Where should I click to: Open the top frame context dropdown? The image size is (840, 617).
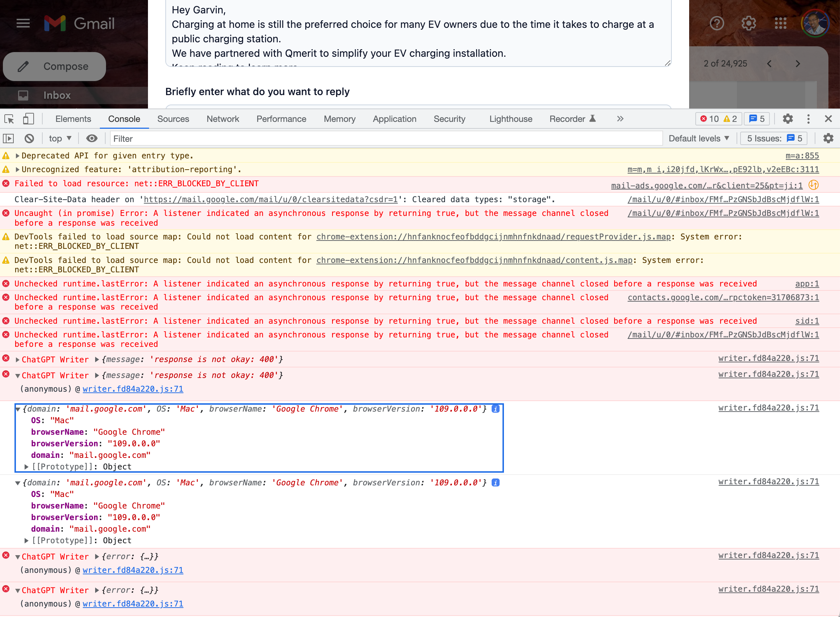[60, 138]
